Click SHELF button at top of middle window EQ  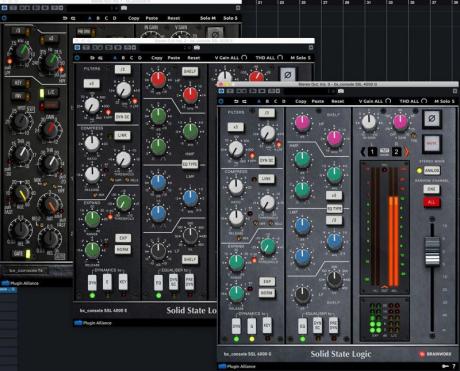(190, 71)
